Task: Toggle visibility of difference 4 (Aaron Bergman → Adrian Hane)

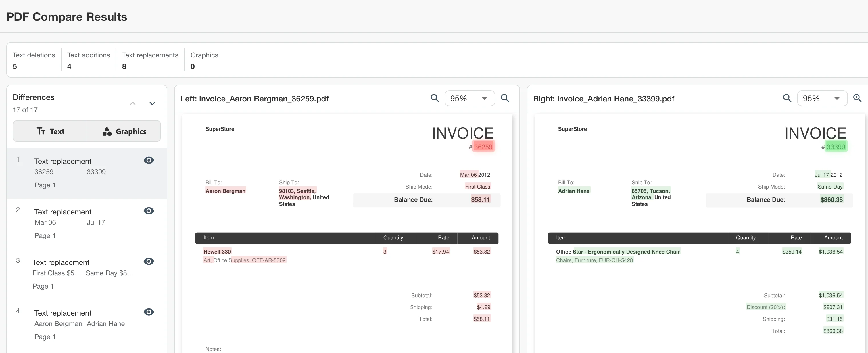Action: [149, 312]
